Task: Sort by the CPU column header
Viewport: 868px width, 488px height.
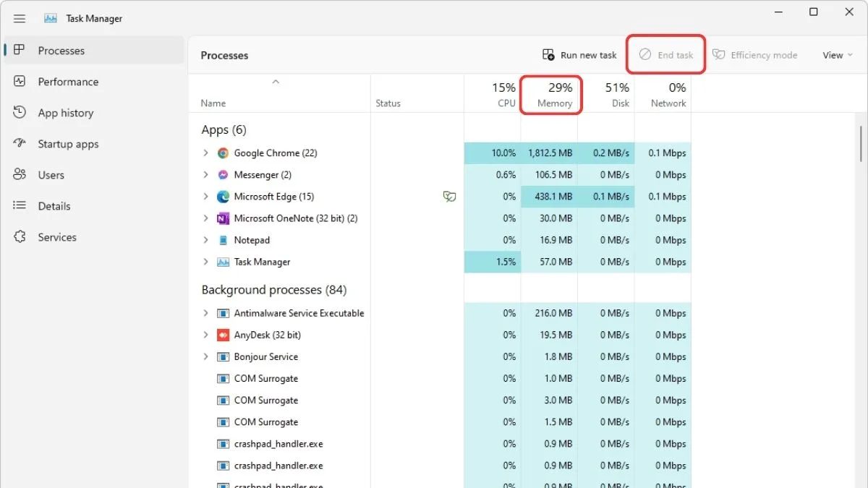Action: (493, 93)
